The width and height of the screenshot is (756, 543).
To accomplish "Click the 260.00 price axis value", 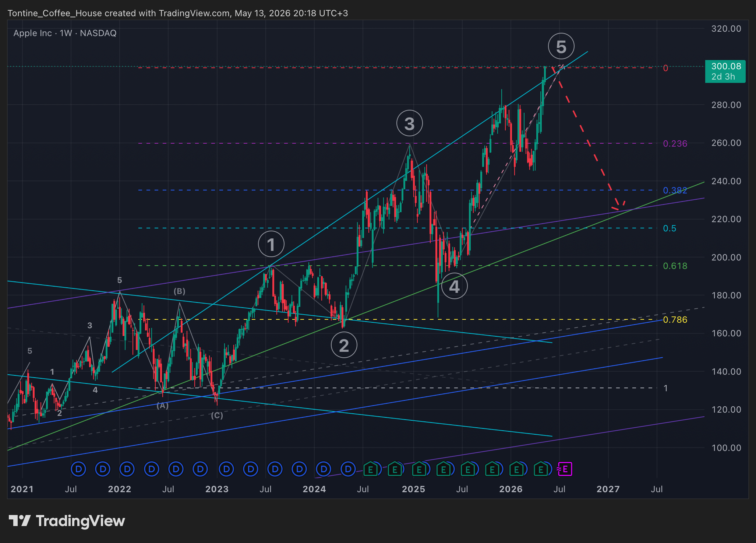I will [726, 143].
